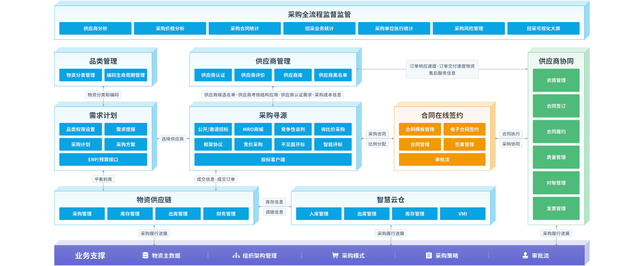Click the org chart icon beside 组织架构管理
This screenshot has height=266, width=644.
coord(236,255)
